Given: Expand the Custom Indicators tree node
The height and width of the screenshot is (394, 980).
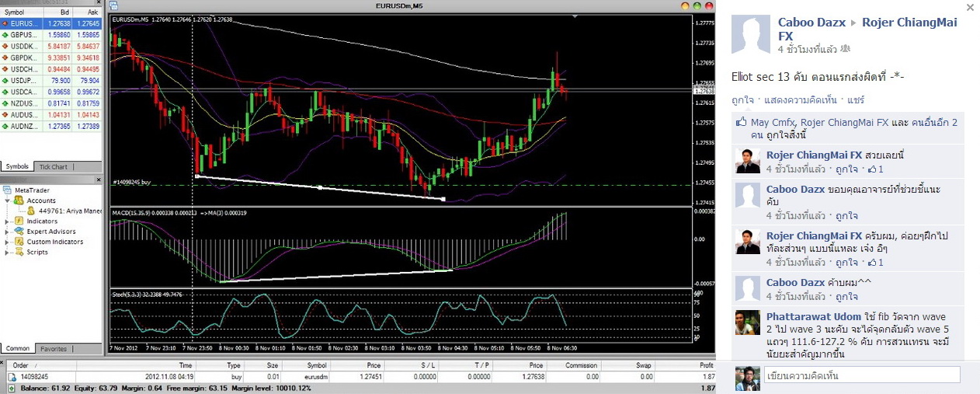Looking at the screenshot, I should coord(8,242).
